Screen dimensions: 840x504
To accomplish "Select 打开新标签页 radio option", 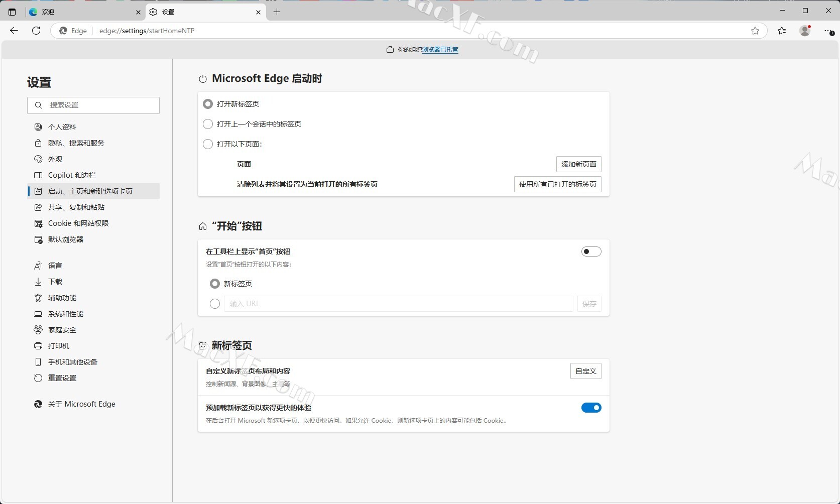I will tap(208, 104).
